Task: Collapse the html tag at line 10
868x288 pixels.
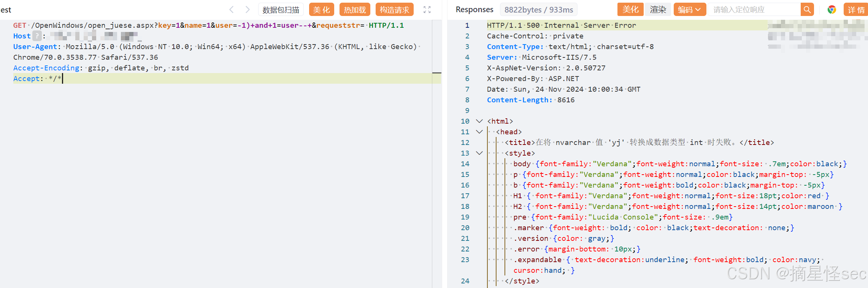Action: click(x=479, y=121)
